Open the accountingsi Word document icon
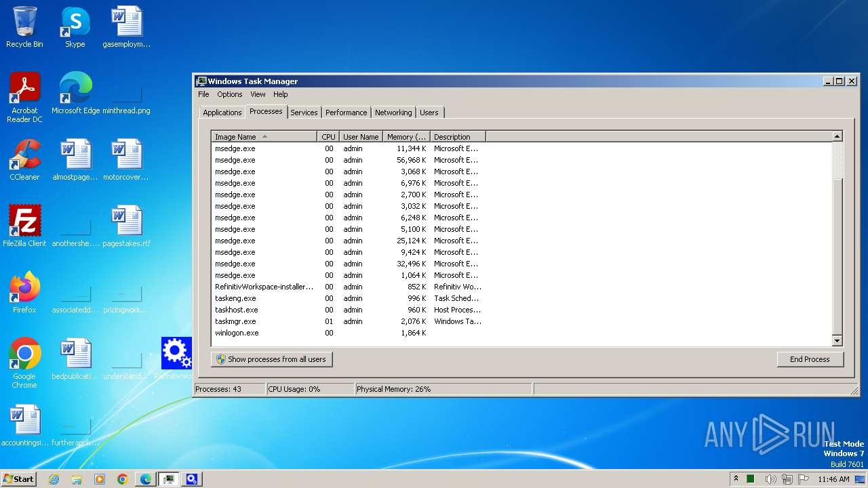868x488 pixels. [x=24, y=425]
